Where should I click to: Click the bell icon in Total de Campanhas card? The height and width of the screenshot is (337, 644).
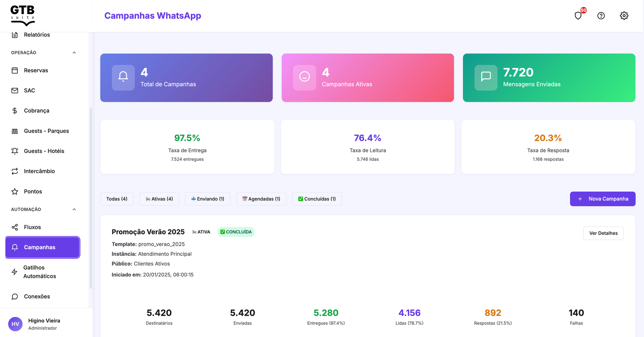123,77
